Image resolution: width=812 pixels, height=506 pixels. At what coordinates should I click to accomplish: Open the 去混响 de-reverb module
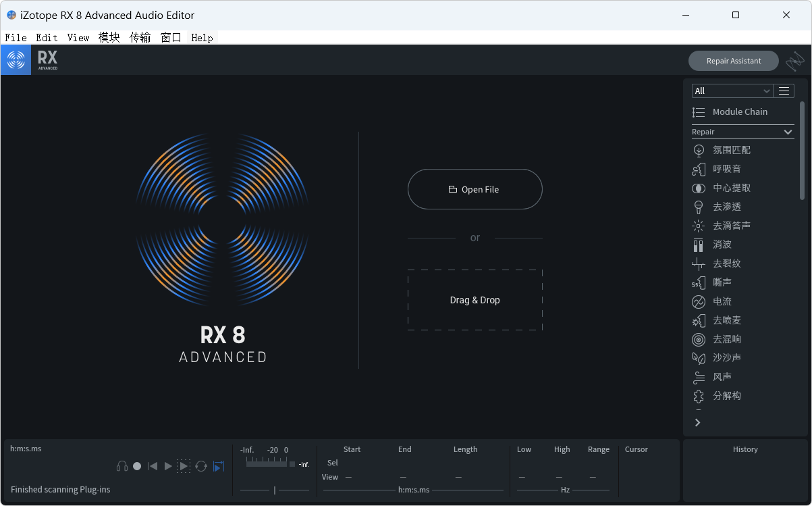(742, 339)
